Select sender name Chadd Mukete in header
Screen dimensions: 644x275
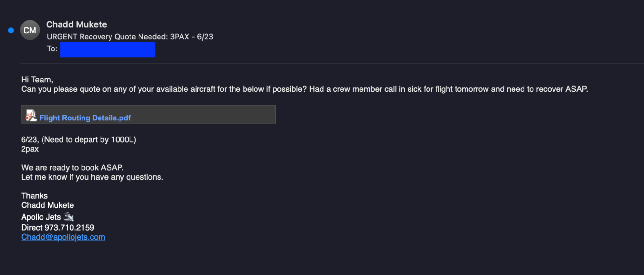click(x=77, y=24)
